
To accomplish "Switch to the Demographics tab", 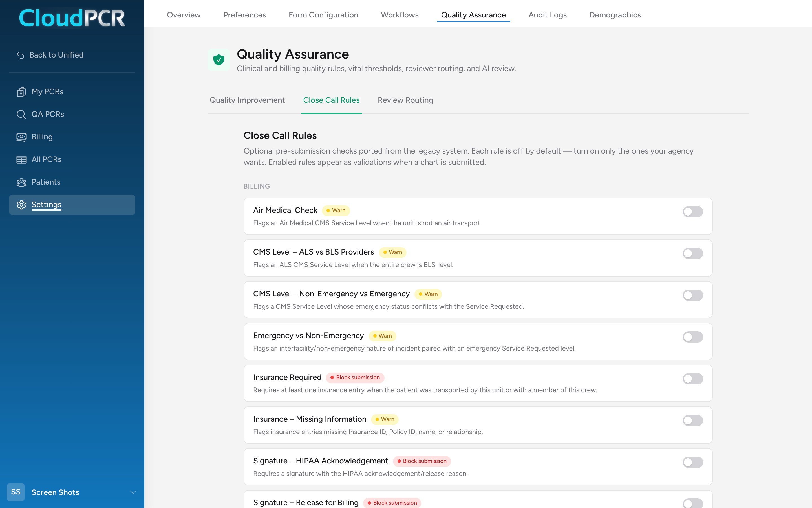I will tap(615, 15).
